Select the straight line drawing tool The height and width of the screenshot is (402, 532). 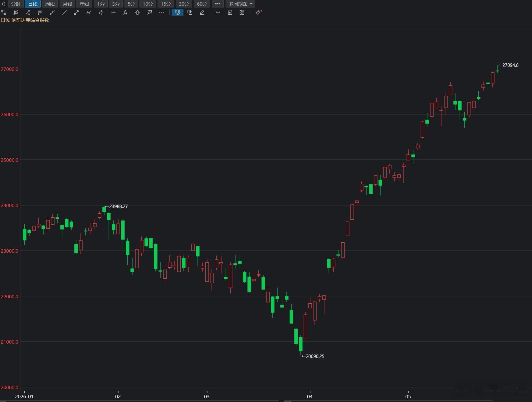65,12
